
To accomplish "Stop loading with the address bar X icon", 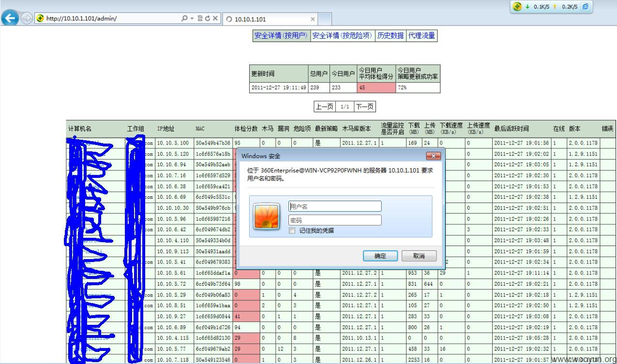I will 215,19.
